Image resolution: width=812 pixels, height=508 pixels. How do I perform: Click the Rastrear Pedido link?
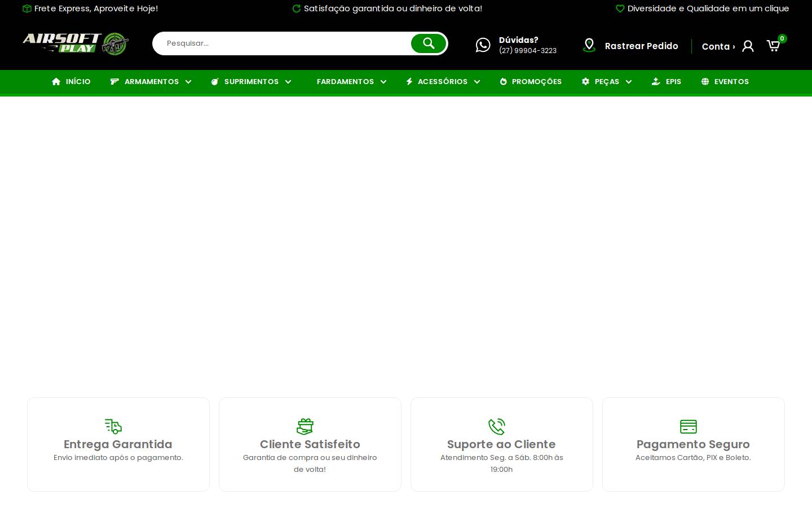tap(642, 46)
